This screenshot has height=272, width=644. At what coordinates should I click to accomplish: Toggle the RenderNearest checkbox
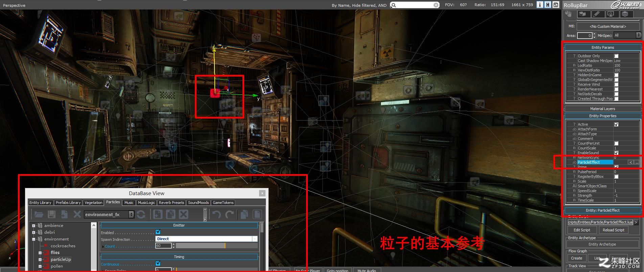point(616,89)
